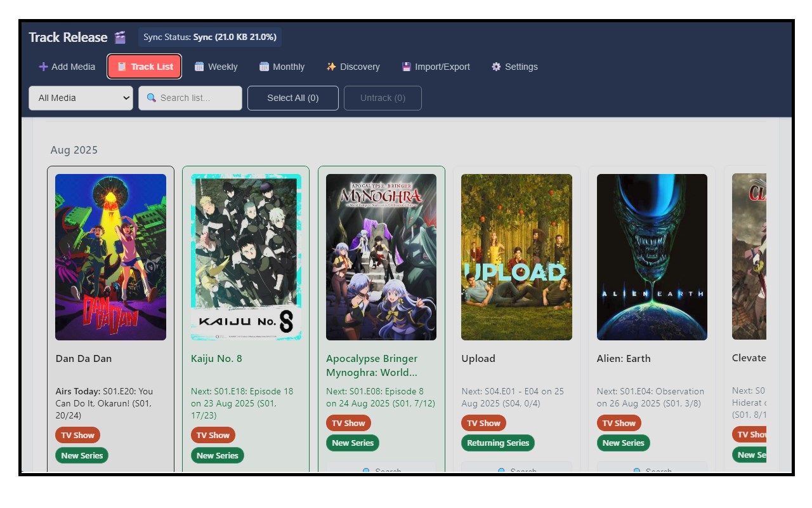Click Kaiju No. 8's TV Show tag

213,435
